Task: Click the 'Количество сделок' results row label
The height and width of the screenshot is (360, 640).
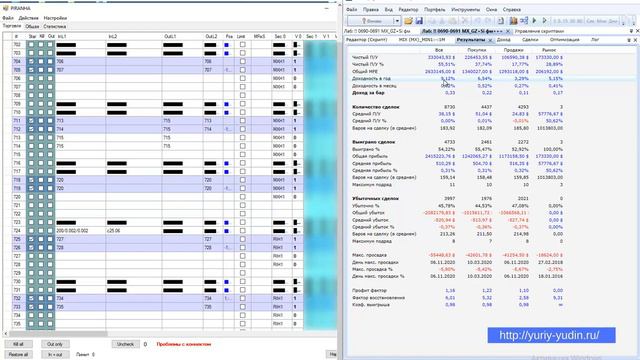Action: (376, 107)
